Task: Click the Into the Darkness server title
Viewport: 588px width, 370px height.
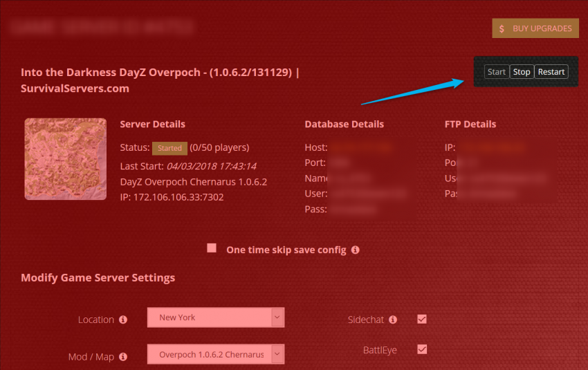Action: 160,80
